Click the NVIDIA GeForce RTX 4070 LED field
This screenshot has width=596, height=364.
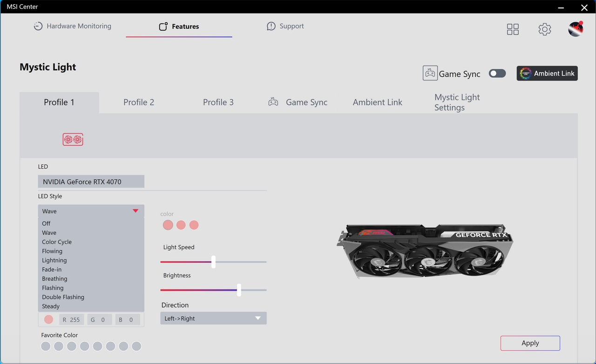click(x=91, y=182)
